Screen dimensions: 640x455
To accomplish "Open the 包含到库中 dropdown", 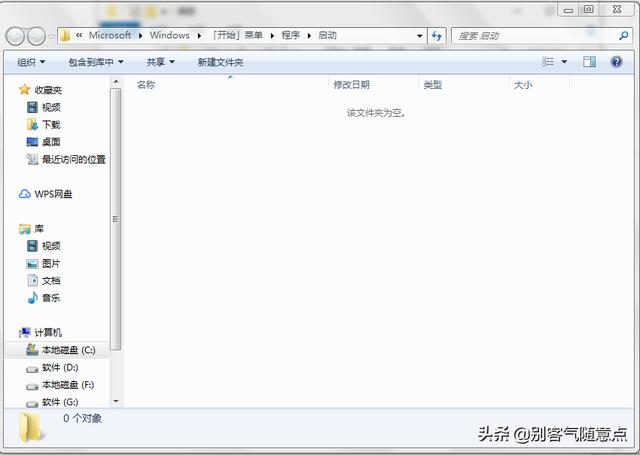I will click(x=96, y=62).
